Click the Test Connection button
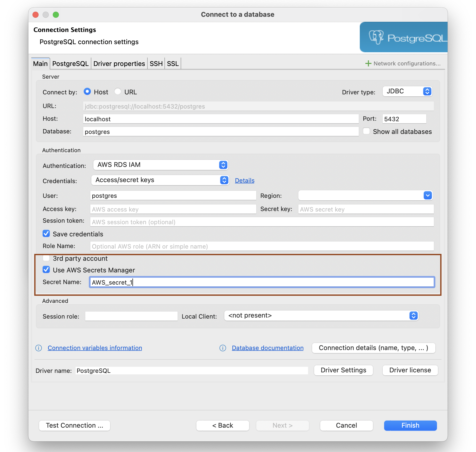Image resolution: width=476 pixels, height=452 pixels. [74, 425]
